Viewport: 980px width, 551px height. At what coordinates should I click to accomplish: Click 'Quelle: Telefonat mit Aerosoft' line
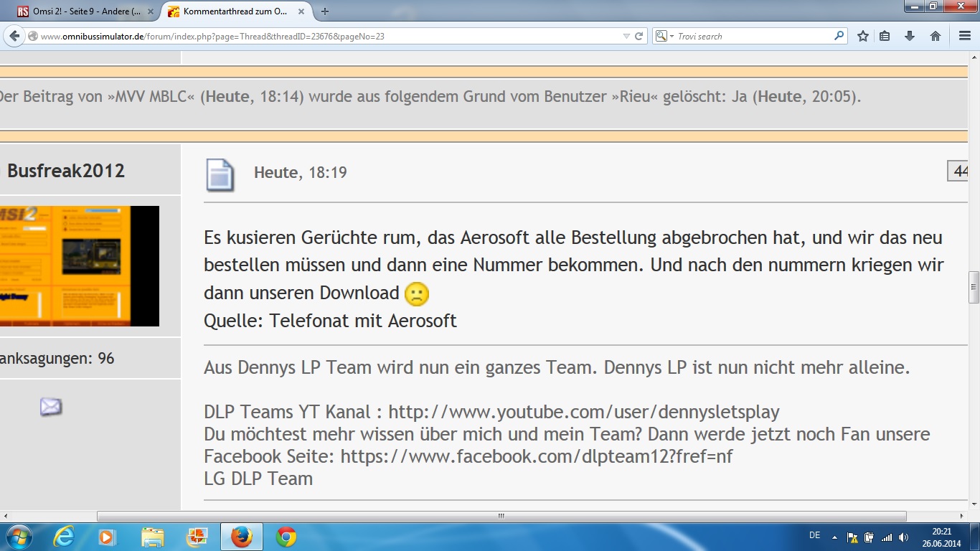[330, 321]
